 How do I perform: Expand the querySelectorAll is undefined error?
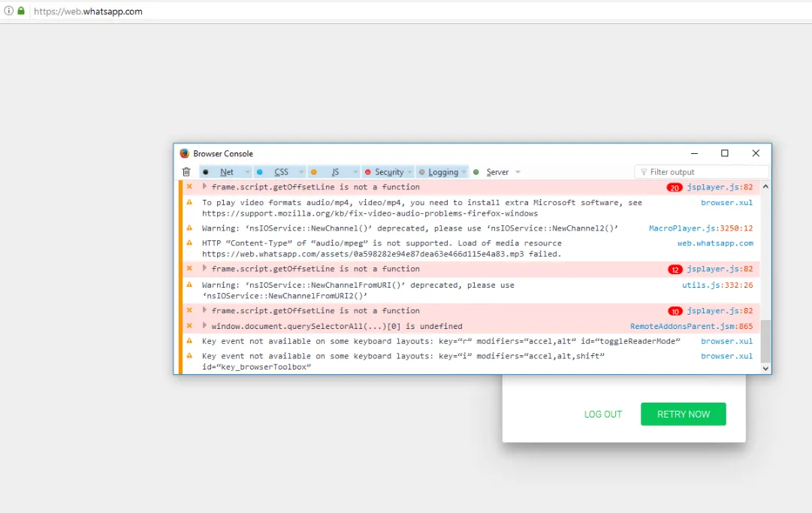(204, 326)
